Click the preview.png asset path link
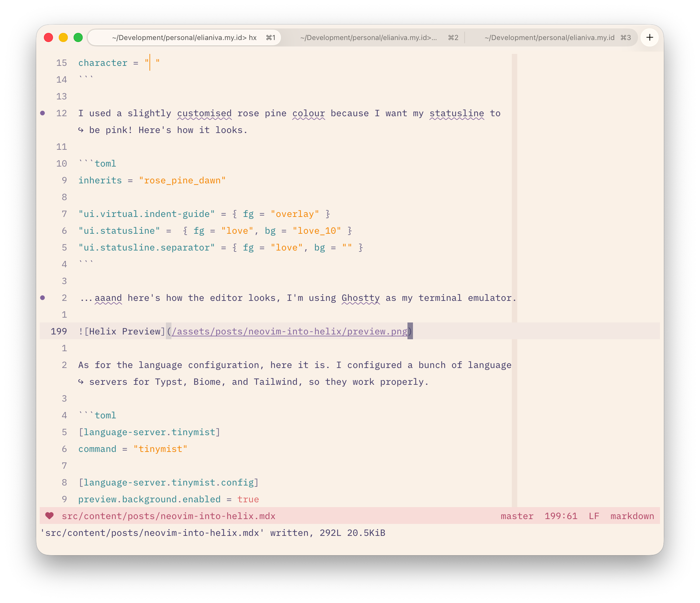The image size is (700, 603). coord(290,332)
